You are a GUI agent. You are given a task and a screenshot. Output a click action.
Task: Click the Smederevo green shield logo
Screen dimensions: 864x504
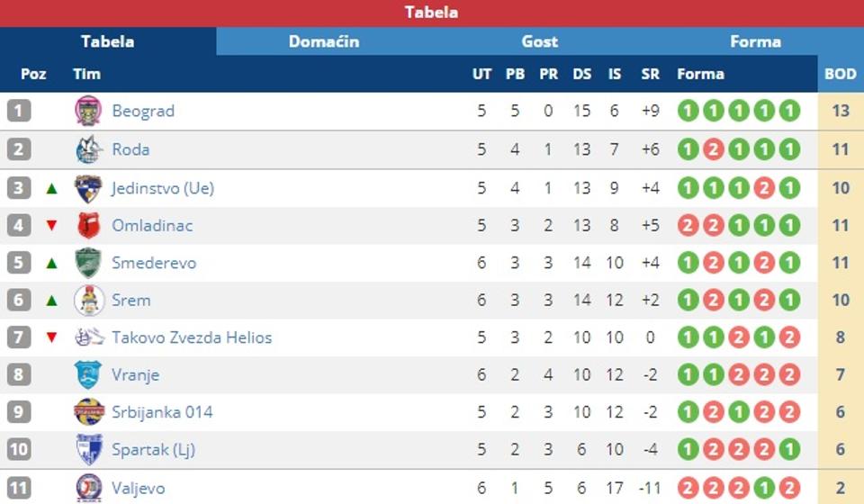(88, 263)
